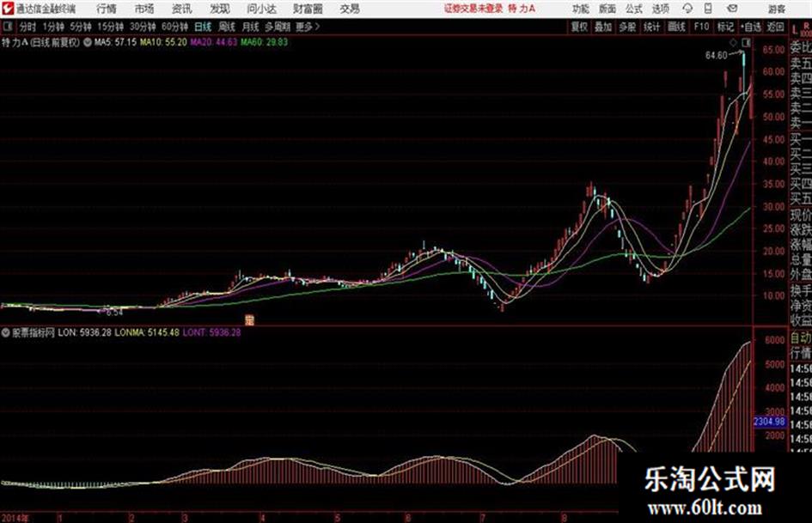Click the 2014年 date label on time axis
This screenshot has width=812, height=523.
[x=15, y=518]
